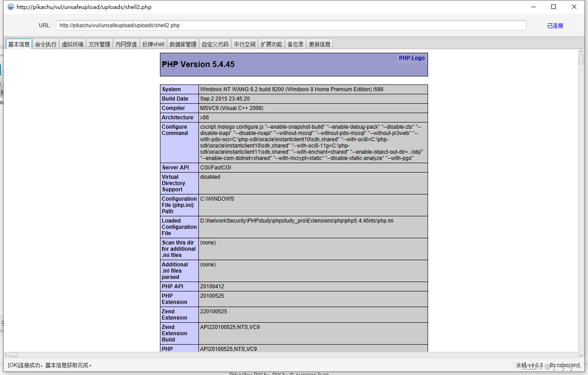Switch to the 数据库管理 tab

point(183,44)
